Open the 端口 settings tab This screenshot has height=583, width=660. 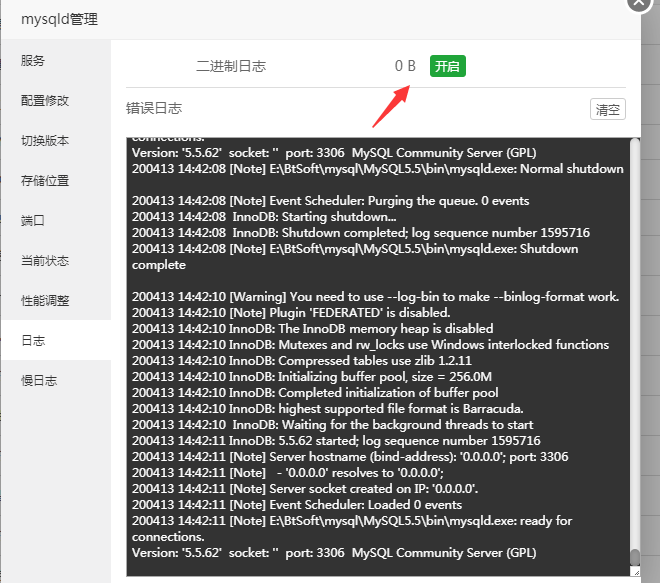[x=34, y=221]
